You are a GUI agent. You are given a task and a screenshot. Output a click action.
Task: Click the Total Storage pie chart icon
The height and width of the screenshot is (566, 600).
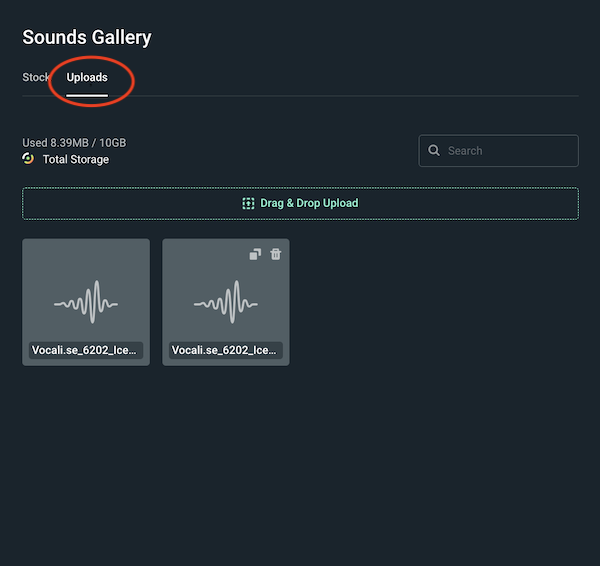coord(29,159)
